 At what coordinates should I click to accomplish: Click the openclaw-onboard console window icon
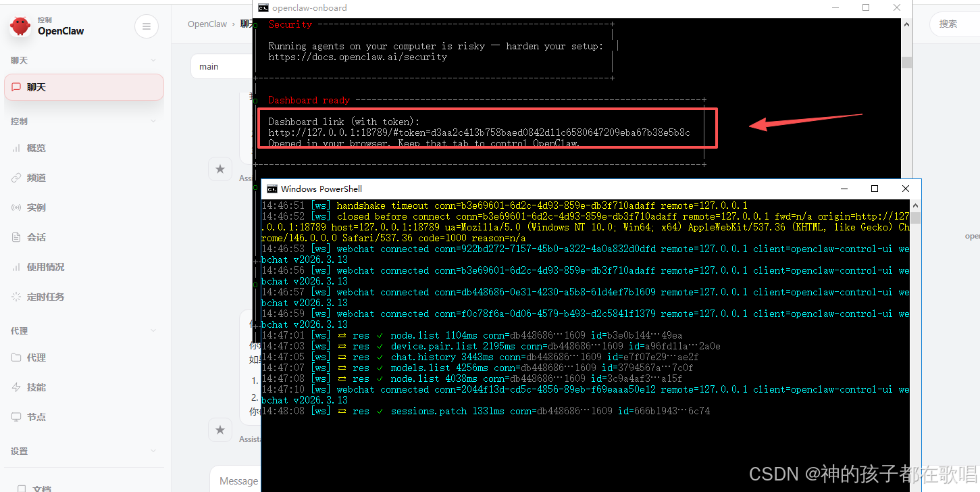click(263, 8)
